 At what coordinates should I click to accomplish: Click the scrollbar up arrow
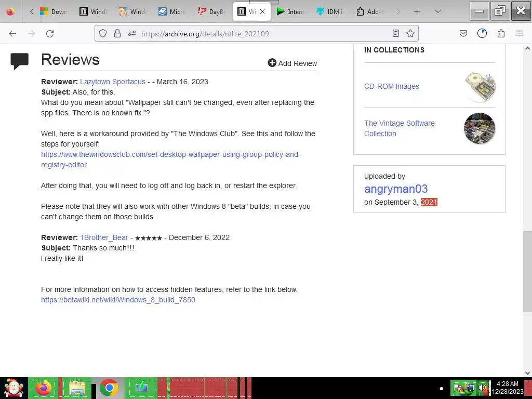tap(527, 48)
